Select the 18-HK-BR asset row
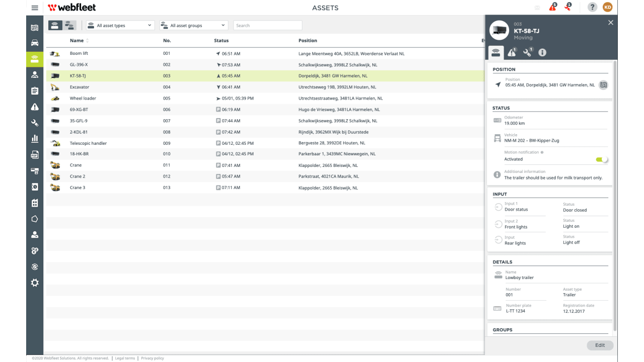 click(265, 154)
